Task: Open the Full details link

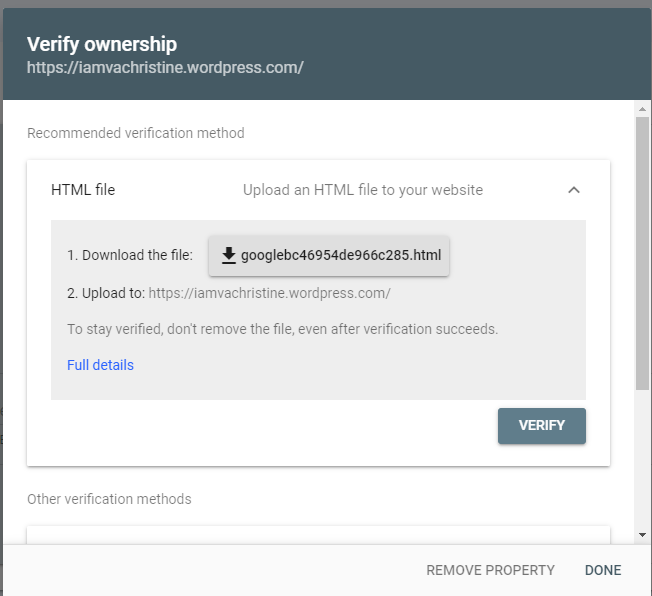Action: [x=100, y=365]
